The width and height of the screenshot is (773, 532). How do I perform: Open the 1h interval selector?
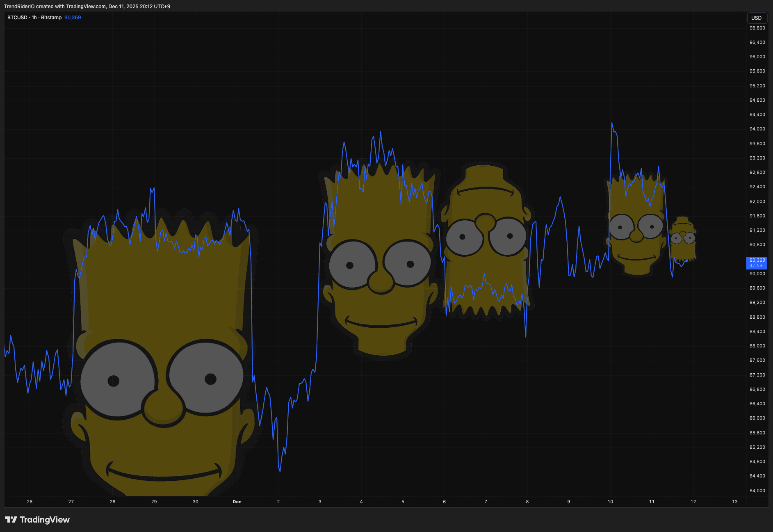coord(34,18)
